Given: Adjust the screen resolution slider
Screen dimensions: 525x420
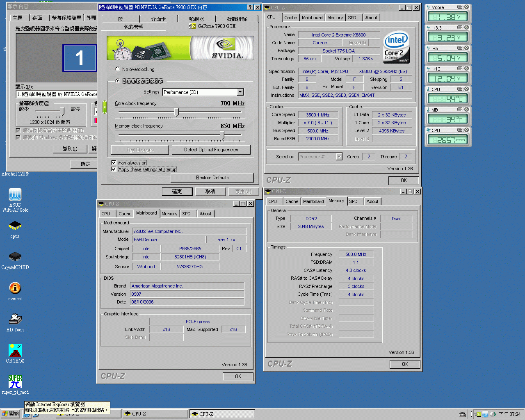Looking at the screenshot, I should (62, 111).
